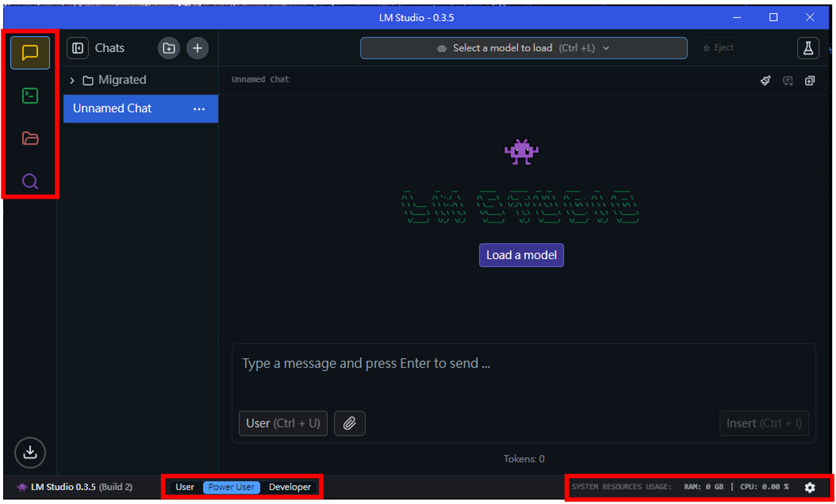836x504 pixels.
Task: Create a new chat folder
Action: tap(169, 48)
